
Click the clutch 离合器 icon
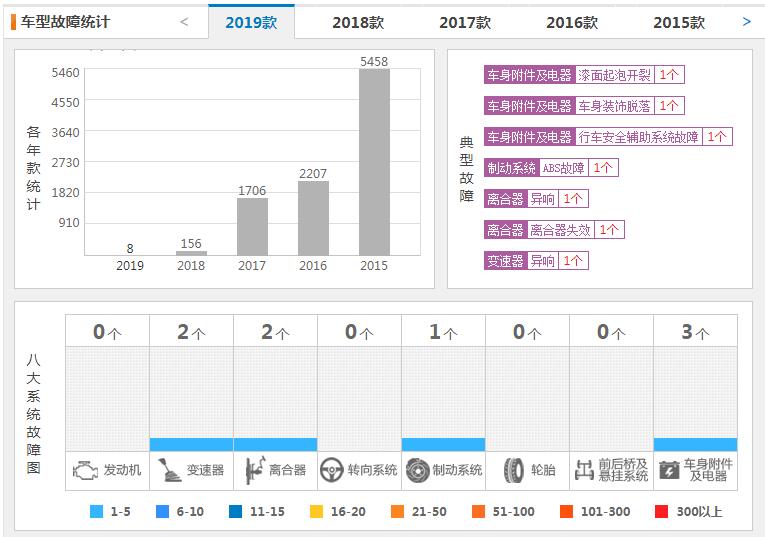(x=255, y=470)
